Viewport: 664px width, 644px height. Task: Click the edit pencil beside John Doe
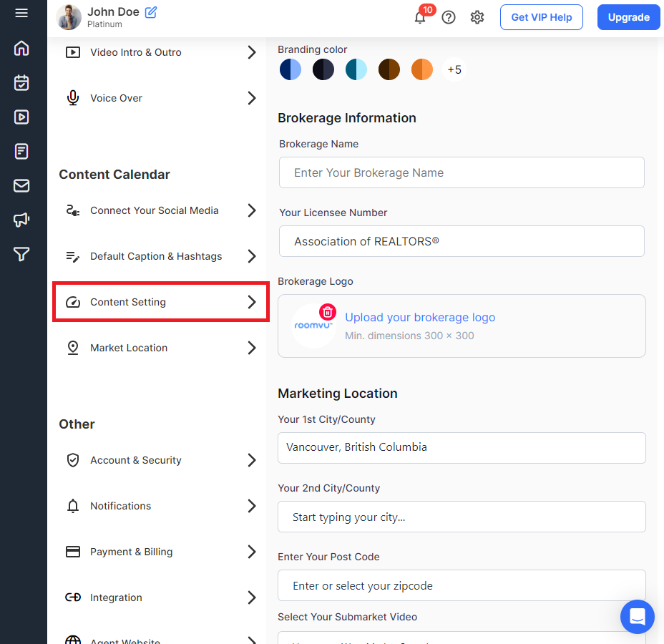pos(151,12)
